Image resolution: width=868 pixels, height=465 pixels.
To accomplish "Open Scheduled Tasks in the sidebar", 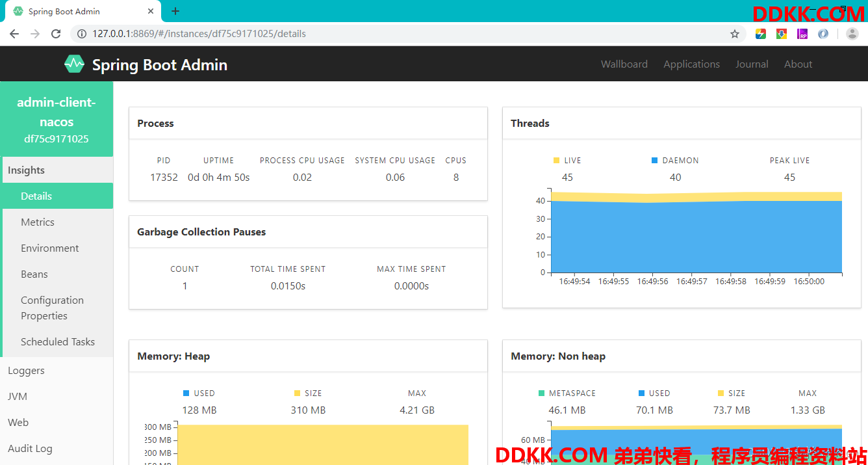I will [x=58, y=341].
